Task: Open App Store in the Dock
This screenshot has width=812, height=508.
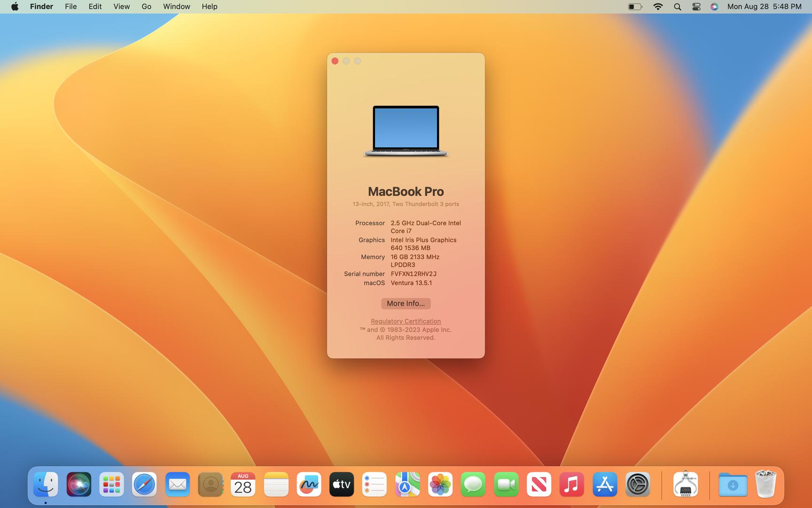Action: point(605,484)
